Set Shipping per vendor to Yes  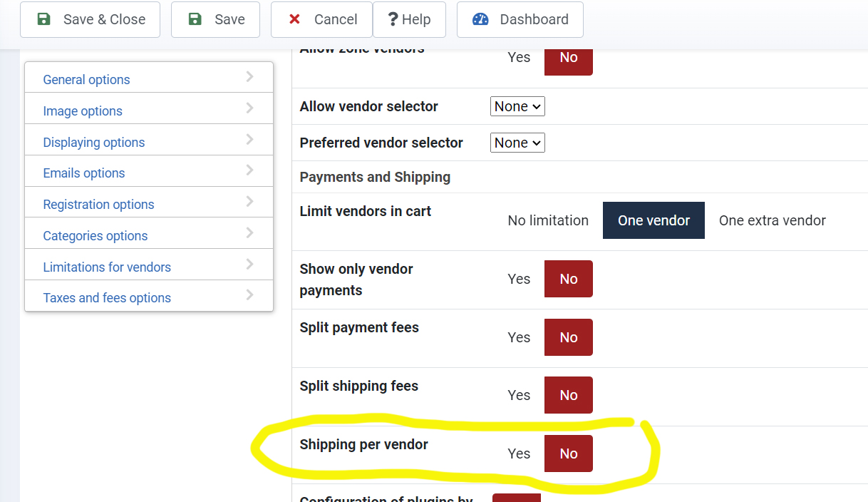click(x=519, y=454)
